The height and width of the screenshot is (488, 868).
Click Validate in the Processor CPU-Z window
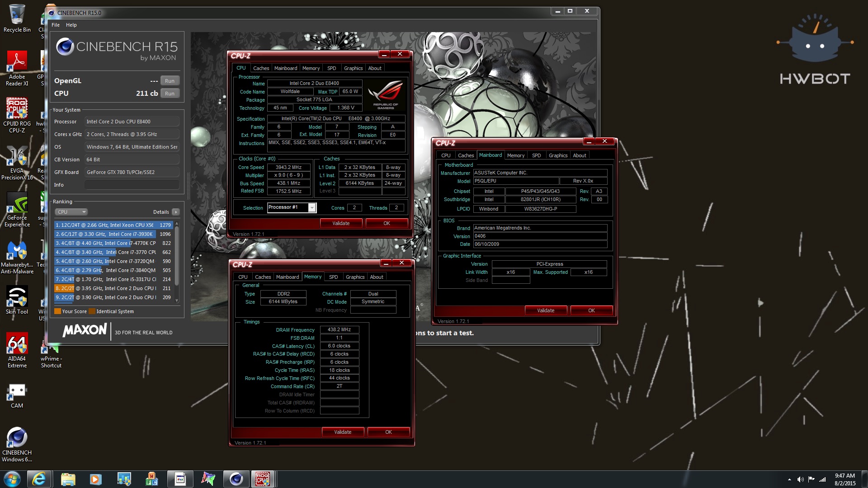(x=341, y=223)
